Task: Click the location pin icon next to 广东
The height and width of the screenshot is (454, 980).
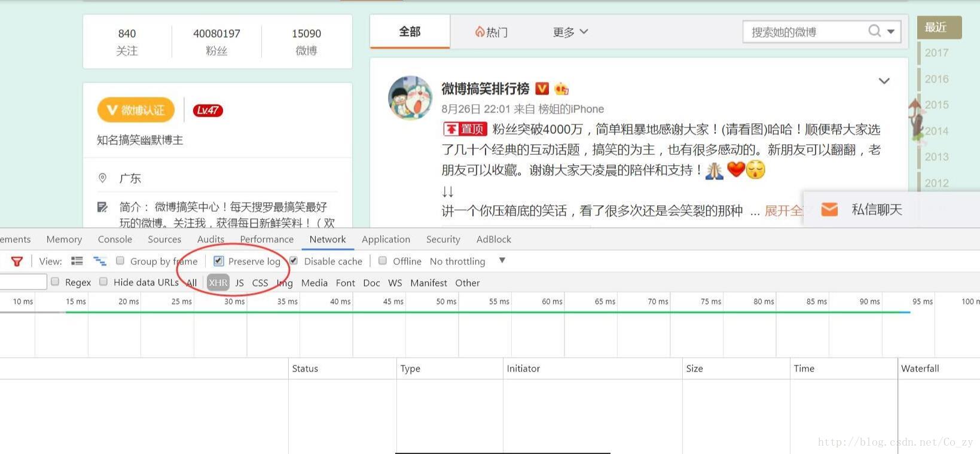Action: (103, 178)
